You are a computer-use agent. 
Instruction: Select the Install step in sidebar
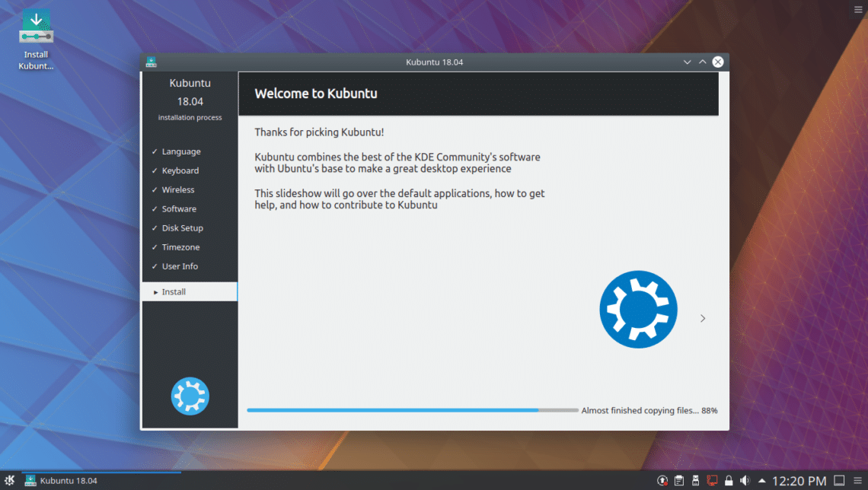point(190,291)
